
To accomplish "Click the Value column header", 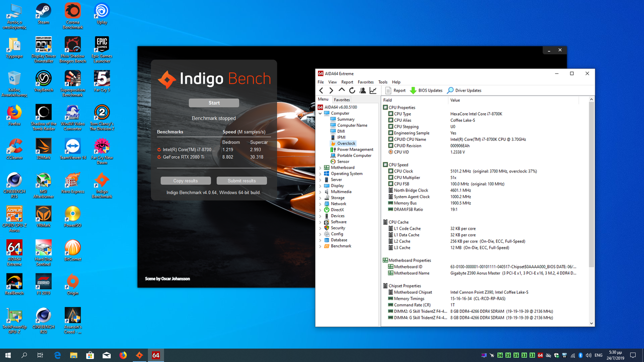I will 514,100.
